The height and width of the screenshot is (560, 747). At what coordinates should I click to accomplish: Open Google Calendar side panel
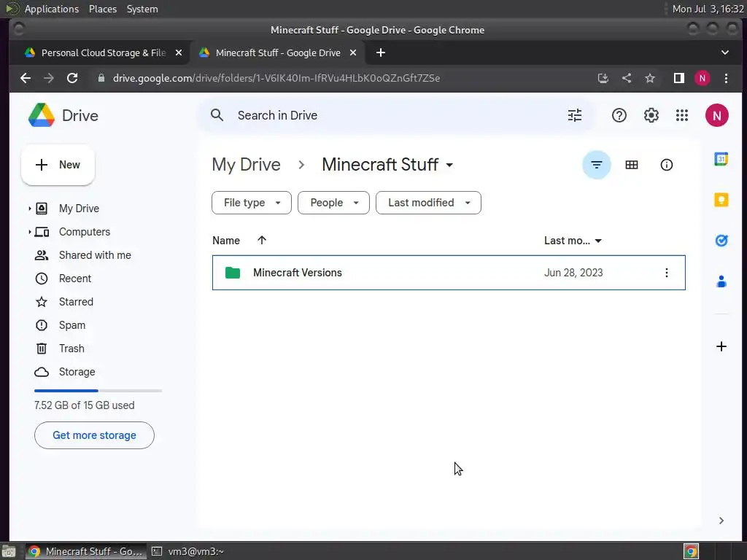click(721, 159)
